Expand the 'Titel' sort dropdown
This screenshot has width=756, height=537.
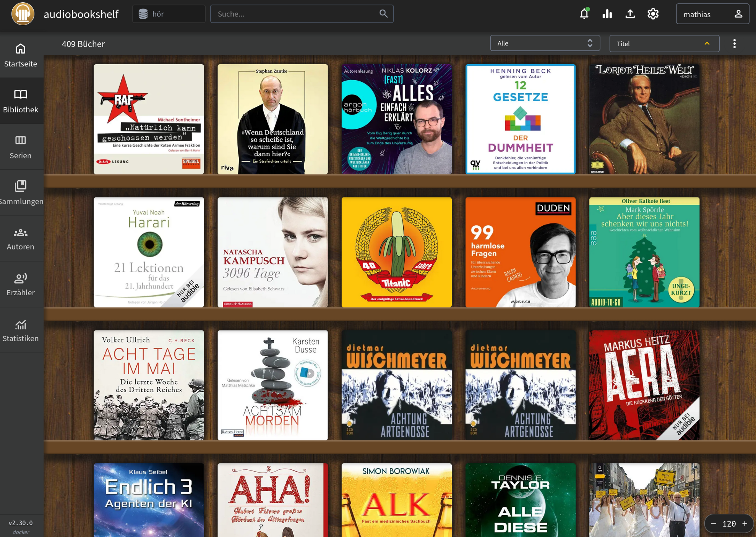pos(664,44)
